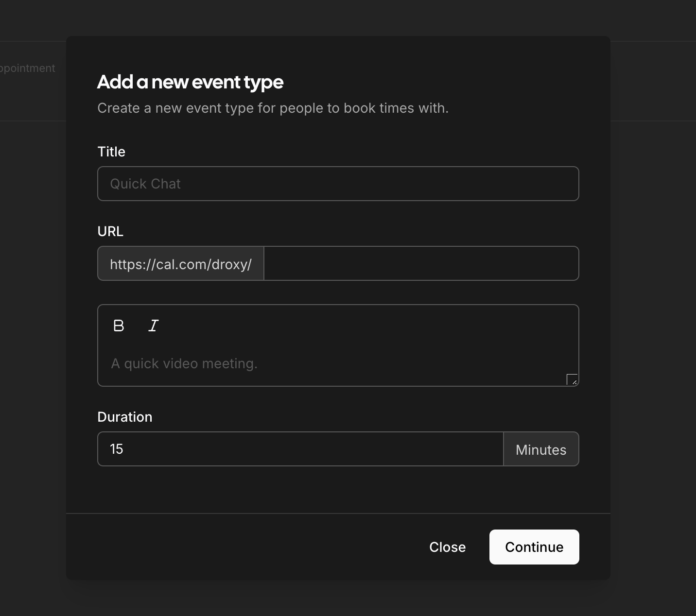Focus the Title field with Quick Chat placeholder
This screenshot has width=696, height=616.
pyautogui.click(x=338, y=184)
